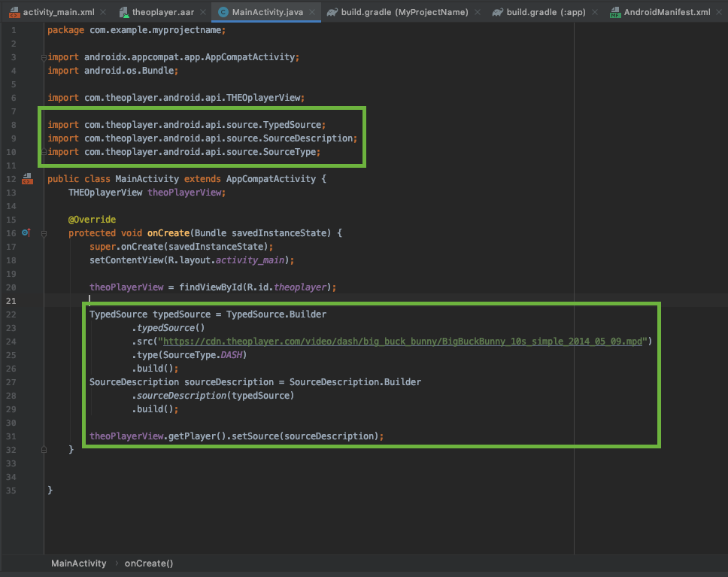Click the Gradle elephant icon on the :app tab

[x=497, y=12]
